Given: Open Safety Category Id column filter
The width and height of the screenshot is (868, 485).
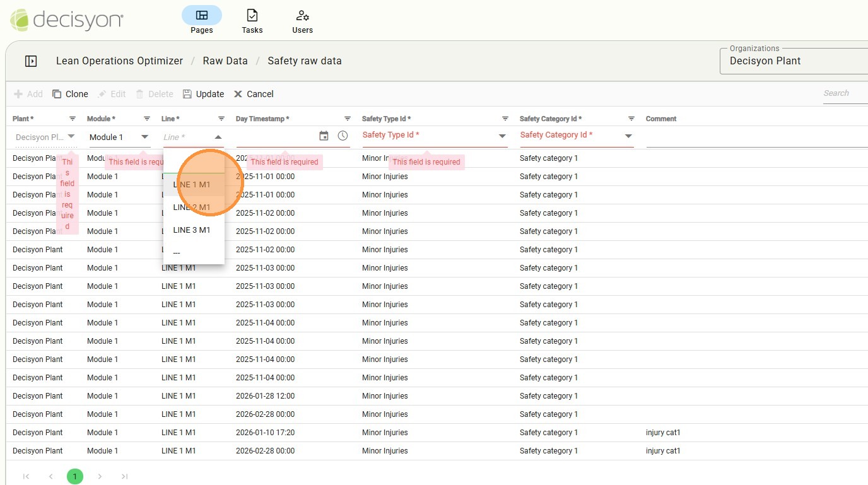Looking at the screenshot, I should click(x=631, y=119).
